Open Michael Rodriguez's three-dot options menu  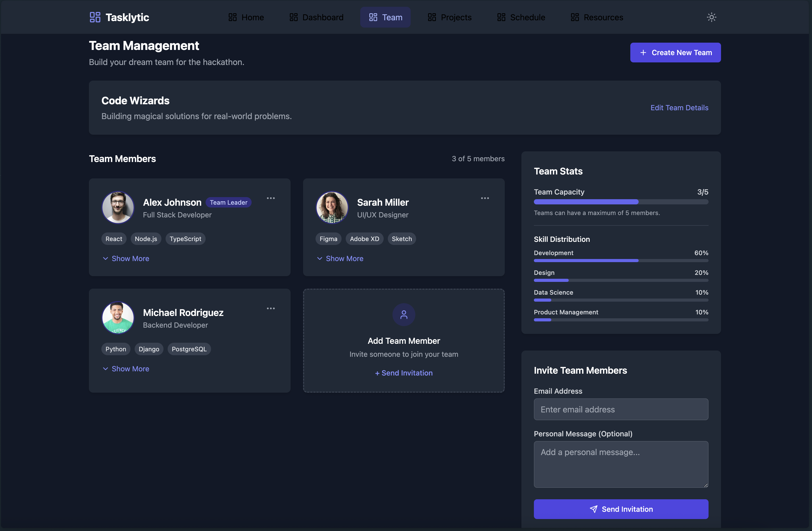(x=271, y=308)
